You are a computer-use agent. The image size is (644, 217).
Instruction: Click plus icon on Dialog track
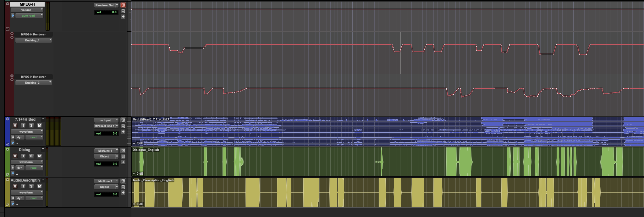(123, 162)
